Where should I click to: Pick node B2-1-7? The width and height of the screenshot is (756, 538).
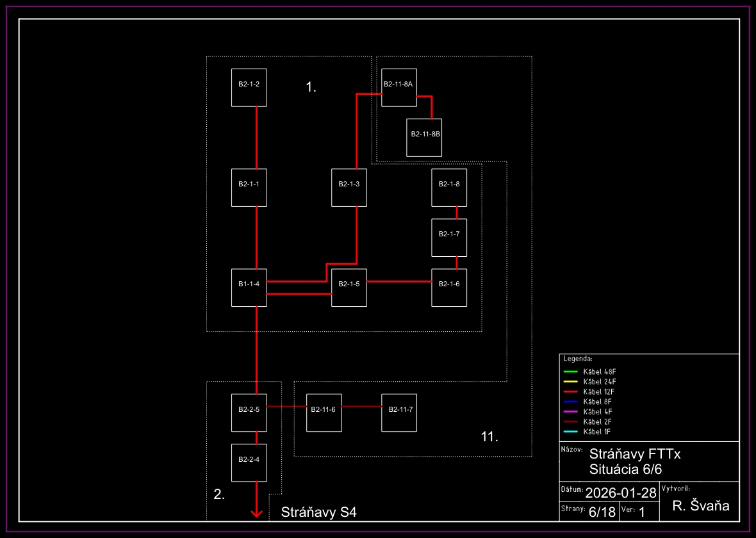click(449, 238)
